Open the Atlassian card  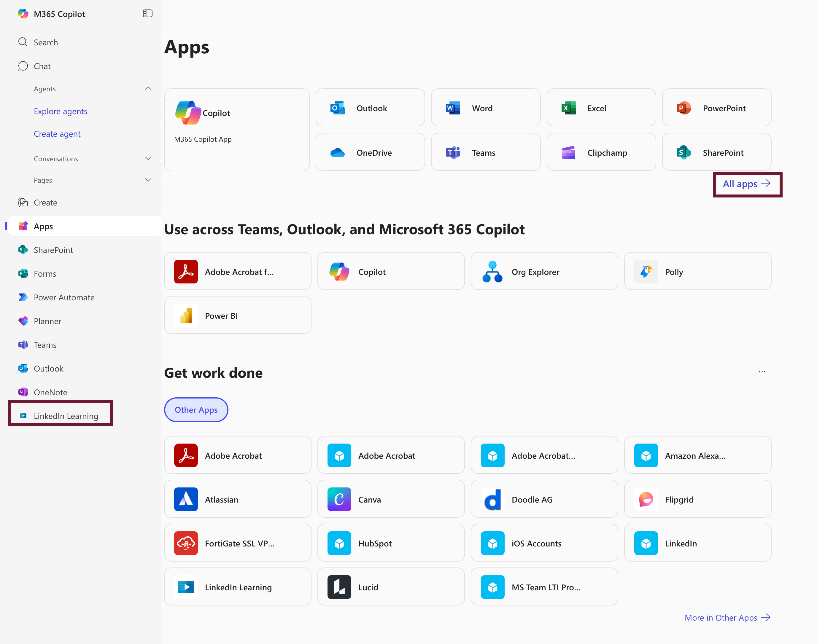238,499
